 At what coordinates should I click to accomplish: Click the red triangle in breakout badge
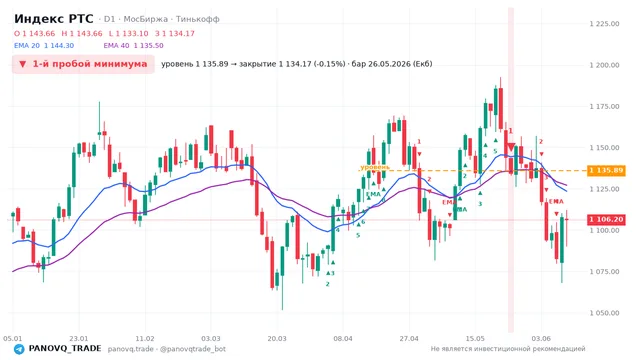[x=22, y=64]
